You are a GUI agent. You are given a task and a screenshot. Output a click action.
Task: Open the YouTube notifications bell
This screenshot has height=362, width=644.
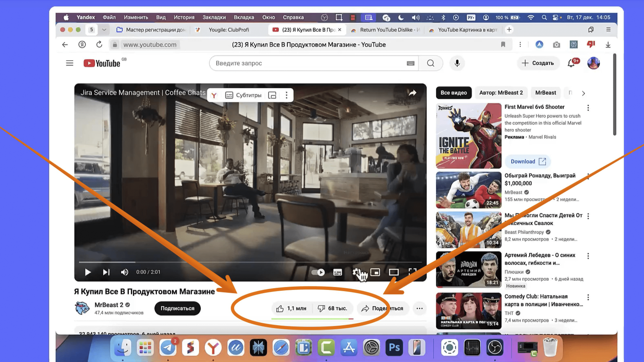tap(571, 63)
